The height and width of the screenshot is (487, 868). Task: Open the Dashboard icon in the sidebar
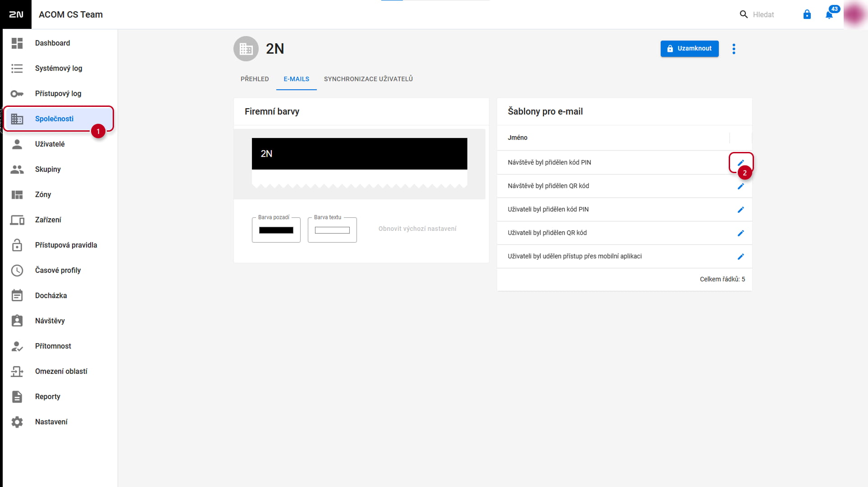17,43
